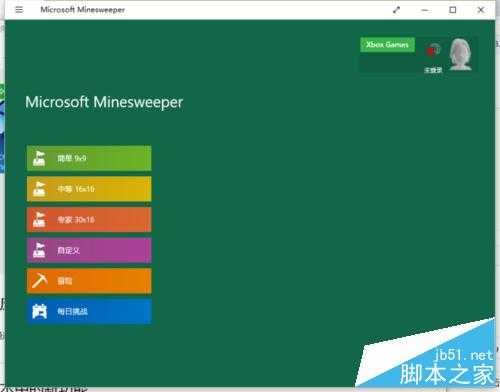Close the Minesweeper window

481,10
